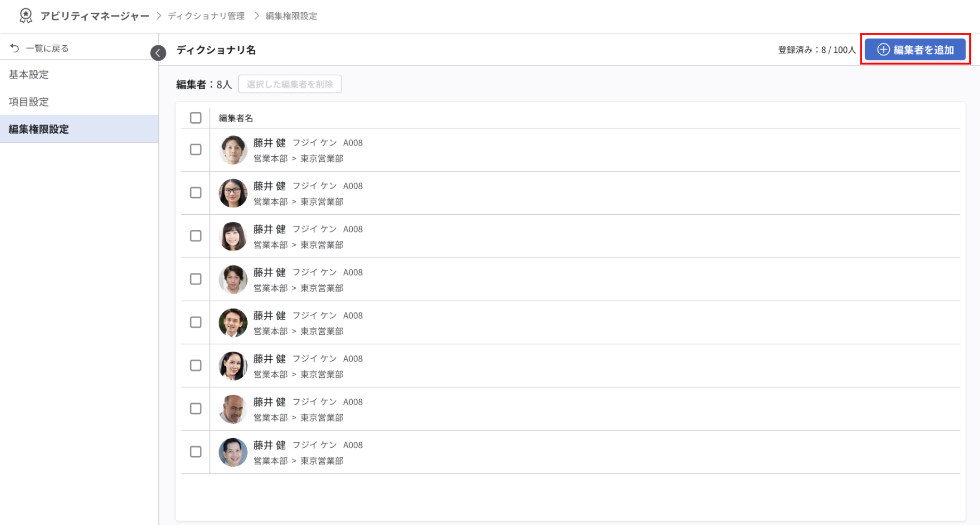Click the 選択した編集者を削除 button
Screen dimensions: 980x525
289,84
